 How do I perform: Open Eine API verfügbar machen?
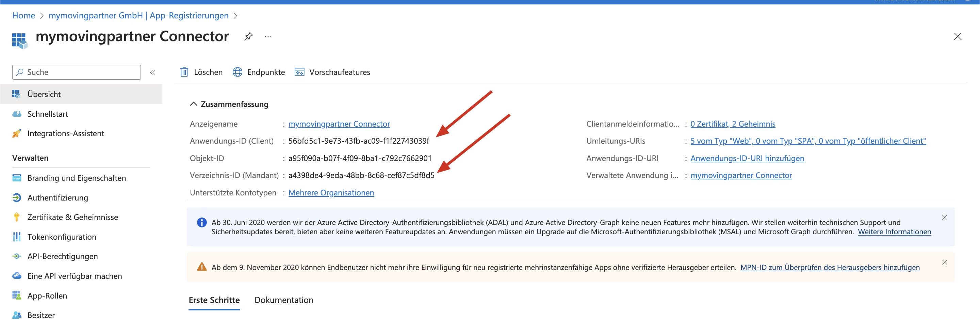pyautogui.click(x=81, y=276)
